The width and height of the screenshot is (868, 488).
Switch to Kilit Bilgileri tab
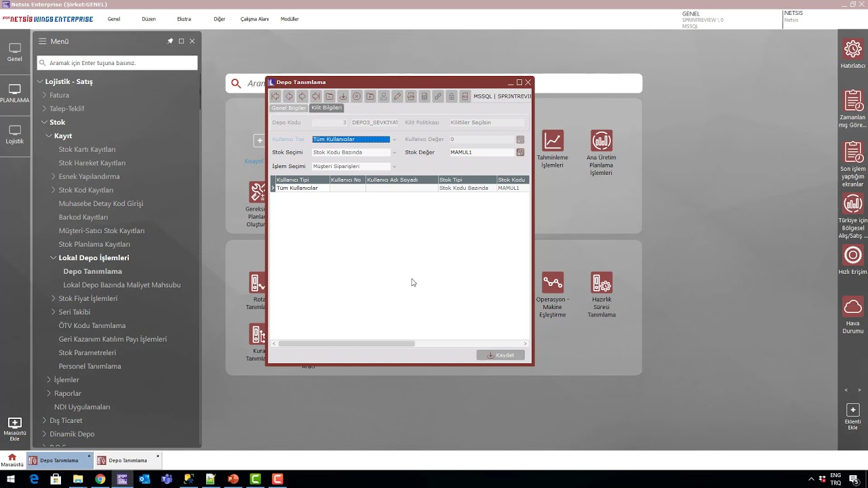pos(327,108)
